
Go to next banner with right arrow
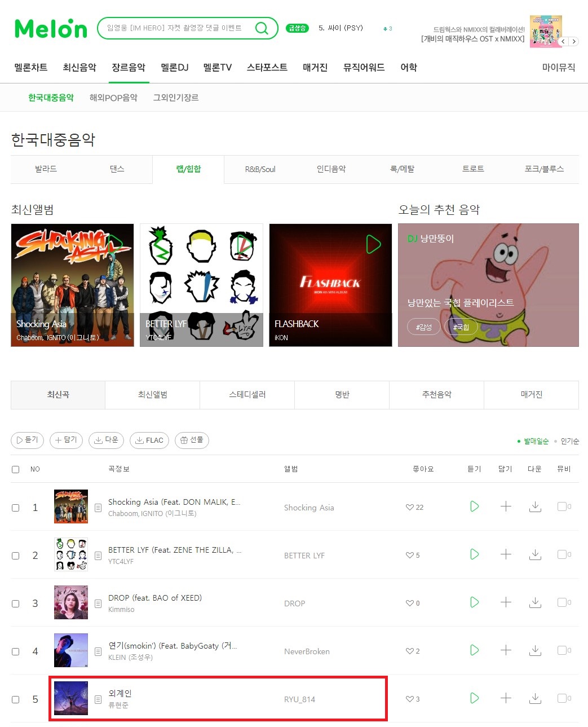point(574,41)
